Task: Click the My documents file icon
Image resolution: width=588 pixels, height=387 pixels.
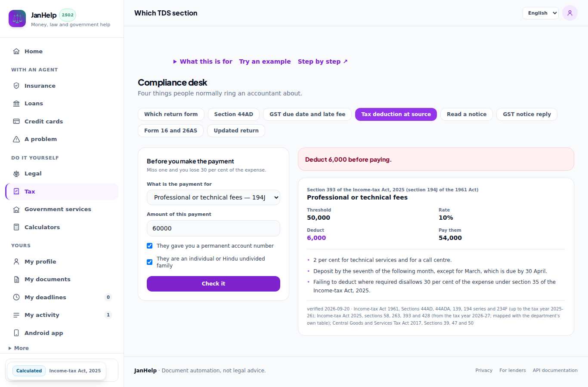Action: [16, 279]
